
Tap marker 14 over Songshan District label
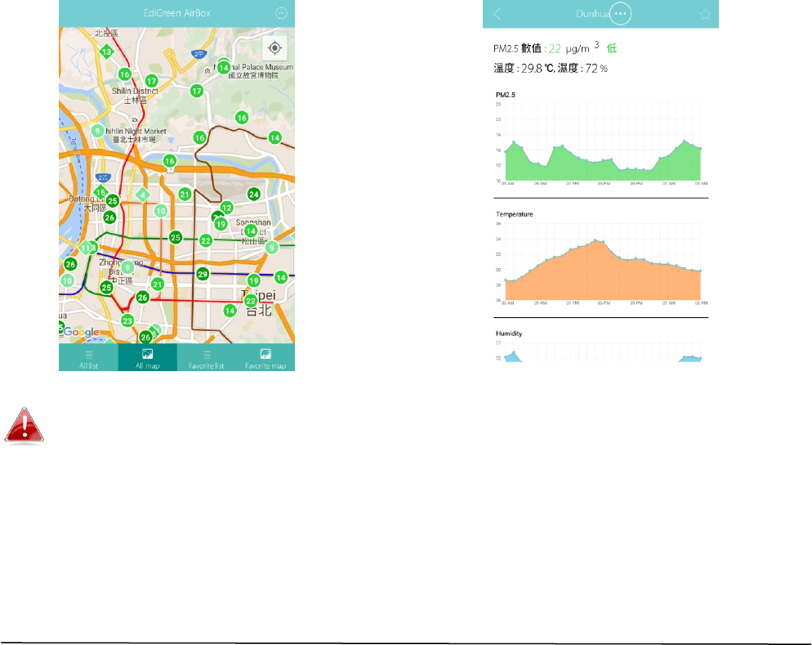click(251, 231)
